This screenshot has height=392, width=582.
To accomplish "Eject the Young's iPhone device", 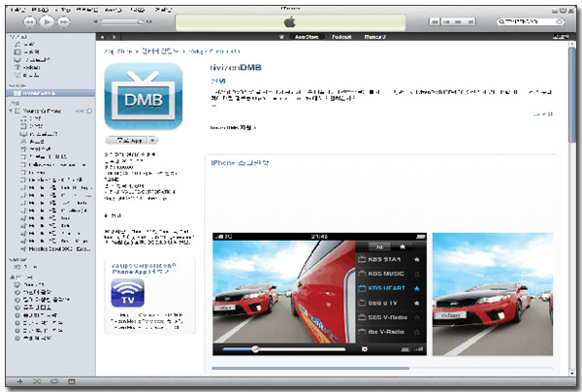I will coord(89,111).
